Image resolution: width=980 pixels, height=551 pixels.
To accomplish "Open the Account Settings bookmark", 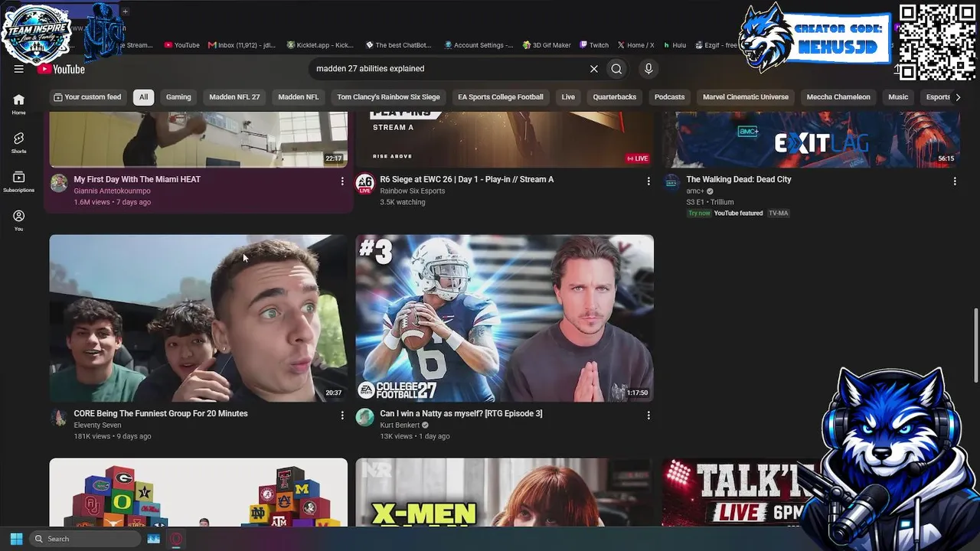I will click(479, 45).
